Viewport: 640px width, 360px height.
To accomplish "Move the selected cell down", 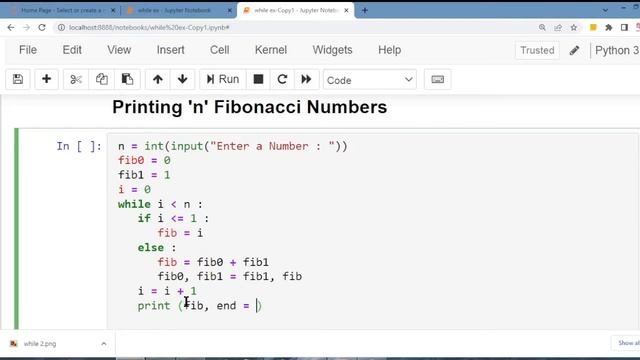I will coord(182,79).
